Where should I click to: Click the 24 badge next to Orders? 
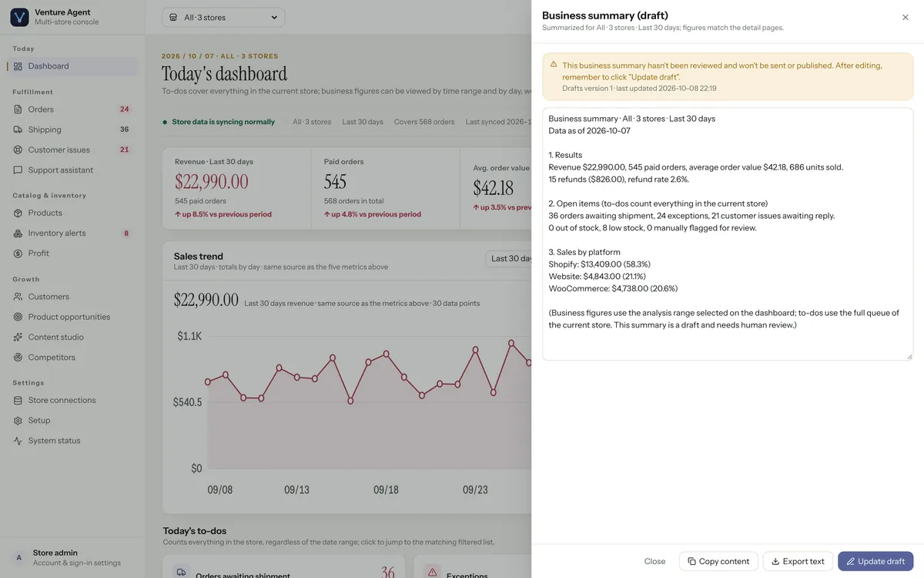pyautogui.click(x=125, y=109)
